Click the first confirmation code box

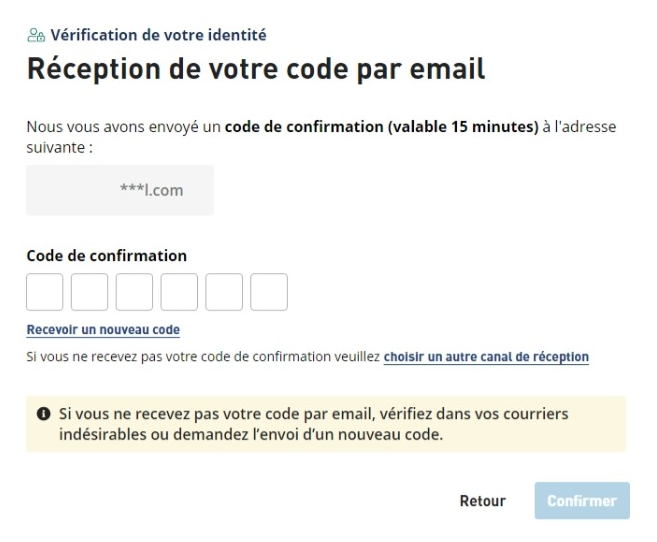[x=45, y=292]
